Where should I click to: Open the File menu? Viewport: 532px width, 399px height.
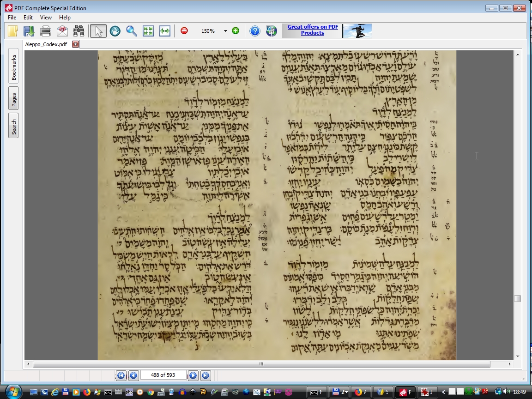coord(12,18)
